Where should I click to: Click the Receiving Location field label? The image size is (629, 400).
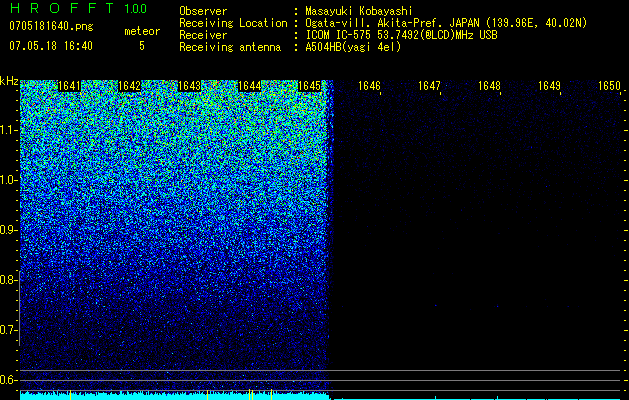pyautogui.click(x=233, y=23)
